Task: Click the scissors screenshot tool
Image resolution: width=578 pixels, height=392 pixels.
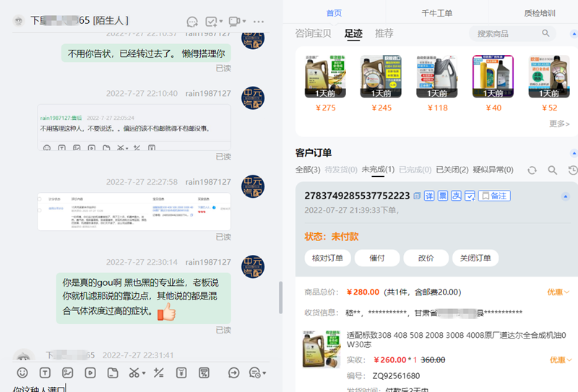Action: [x=134, y=373]
